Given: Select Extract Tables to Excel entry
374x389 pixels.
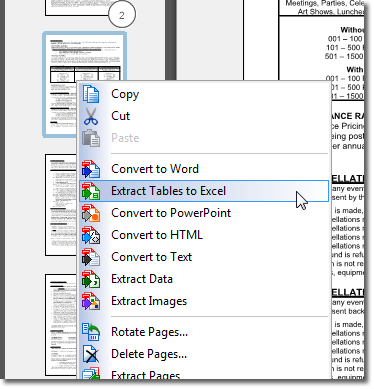Looking at the screenshot, I should pyautogui.click(x=204, y=191).
